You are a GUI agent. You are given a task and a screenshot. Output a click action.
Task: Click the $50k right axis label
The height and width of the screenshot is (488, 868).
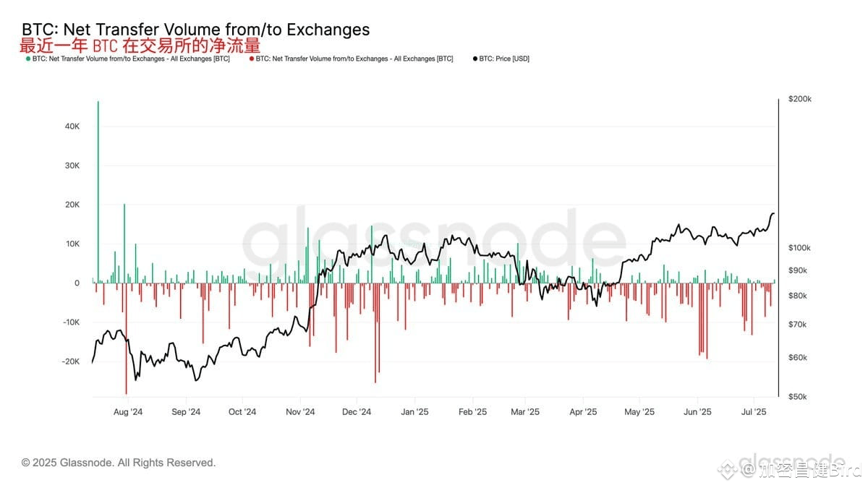pyautogui.click(x=798, y=397)
